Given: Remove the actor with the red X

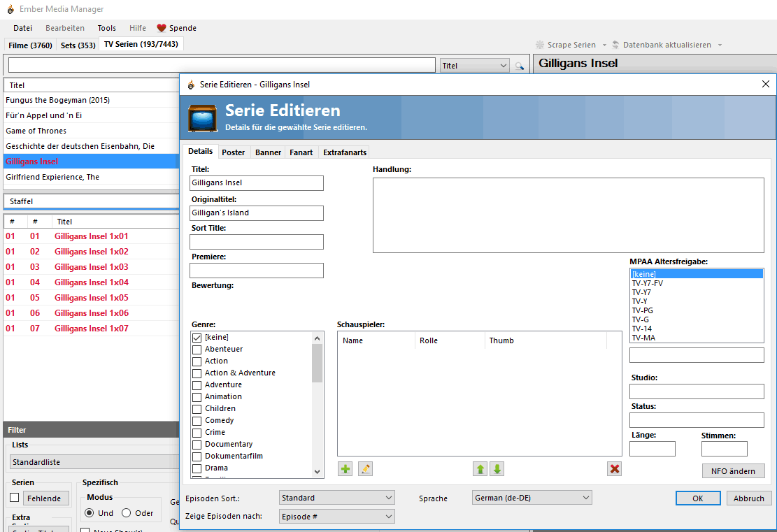Looking at the screenshot, I should pos(615,468).
